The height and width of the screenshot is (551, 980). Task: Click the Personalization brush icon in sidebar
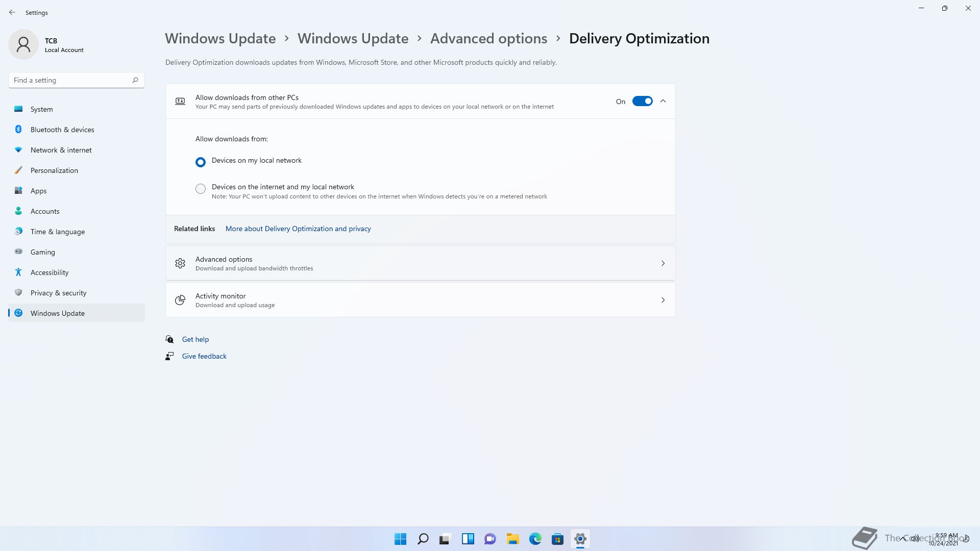tap(18, 170)
